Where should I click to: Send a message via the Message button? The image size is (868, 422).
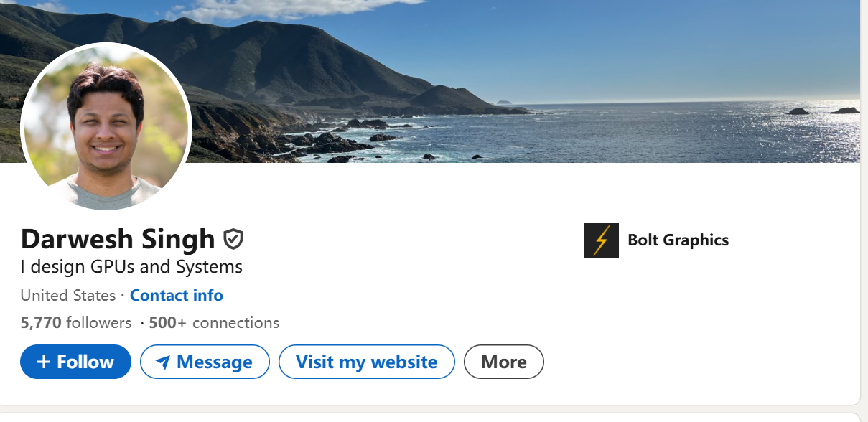coord(205,362)
